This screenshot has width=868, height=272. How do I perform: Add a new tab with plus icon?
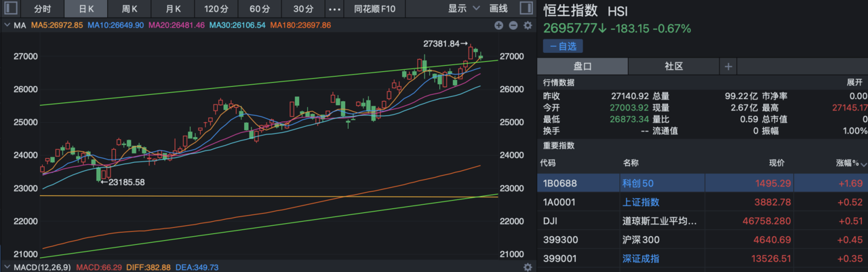point(728,66)
